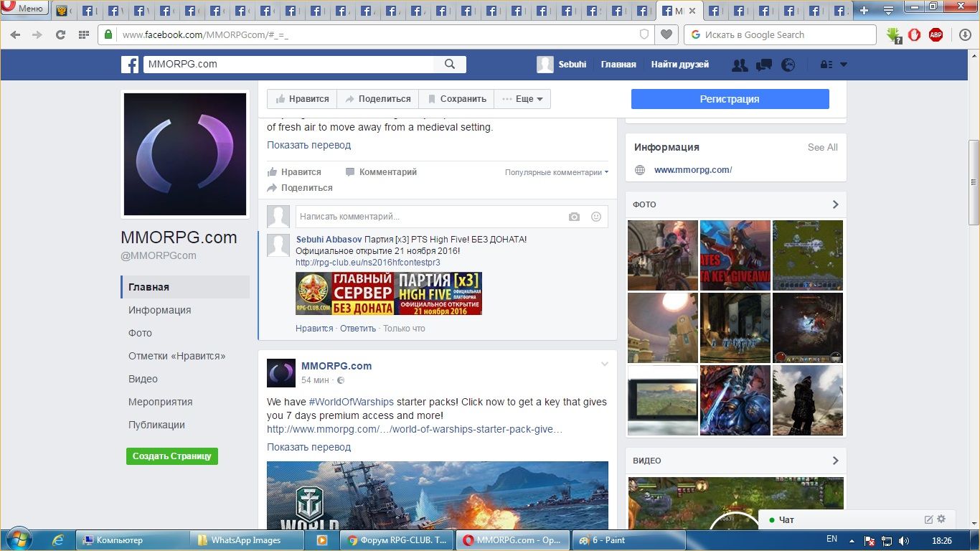Open Sebuhi profile link in header
The image size is (980, 551).
[x=562, y=64]
